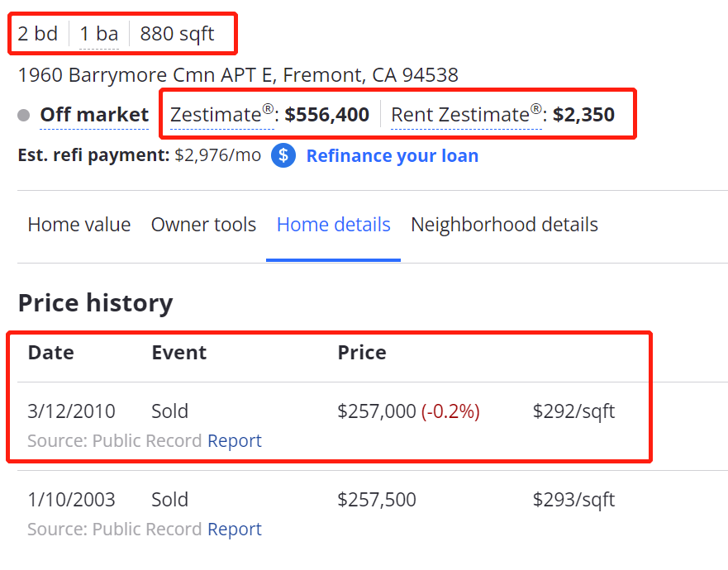Click the Off market status link
728x570 pixels.
[94, 115]
